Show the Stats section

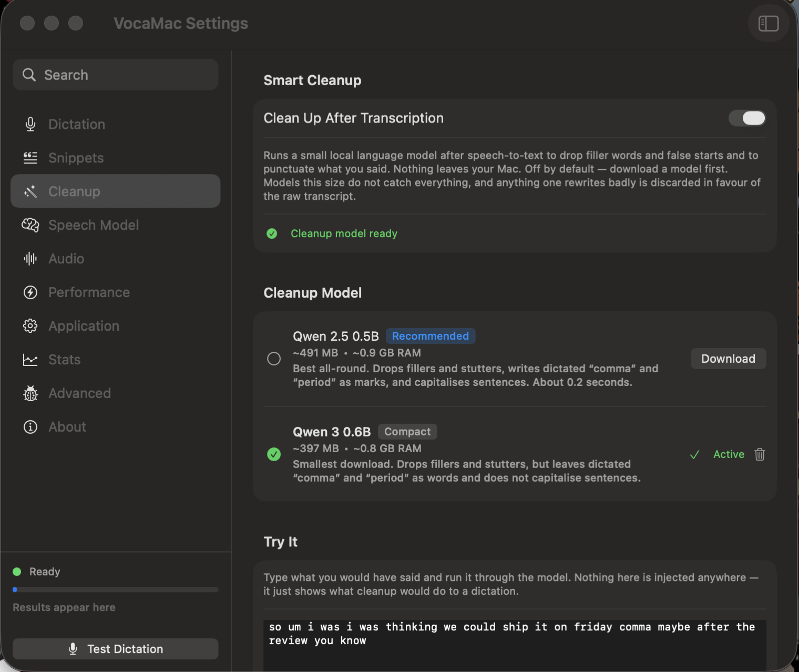116,360
